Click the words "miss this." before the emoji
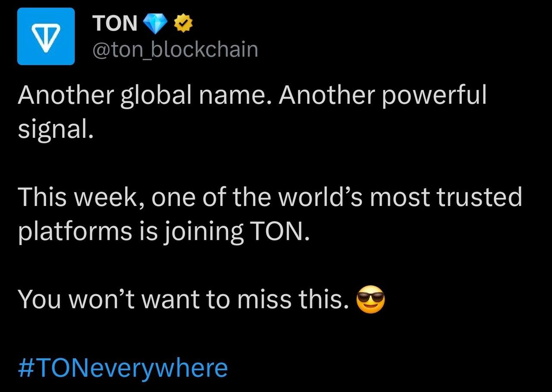Screen dimensions: 552x392 [x=294, y=300]
